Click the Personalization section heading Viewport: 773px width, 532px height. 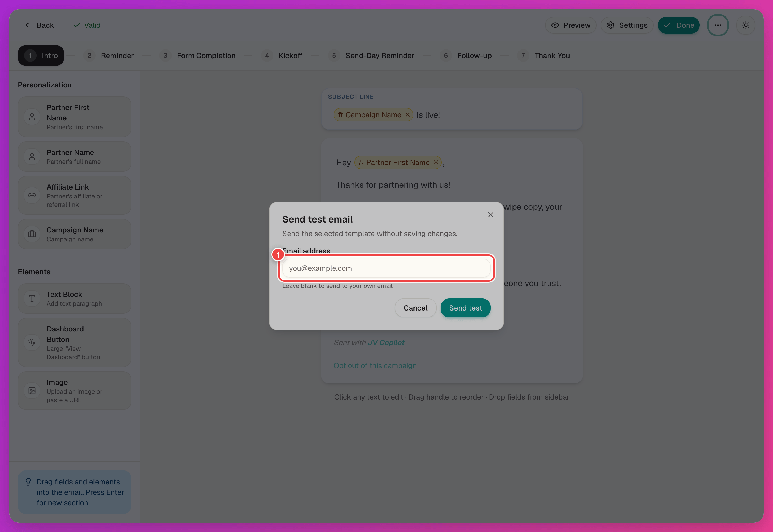pos(45,85)
